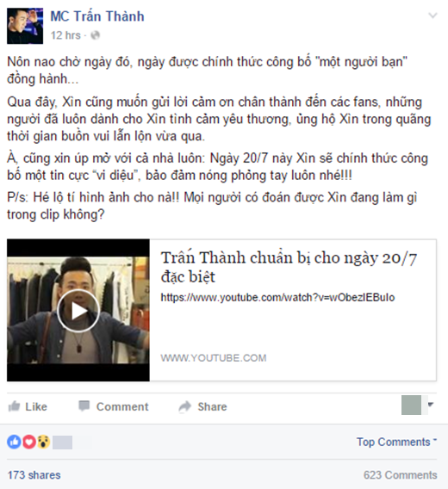Click the Like thumbs-up icon

pyautogui.click(x=14, y=406)
